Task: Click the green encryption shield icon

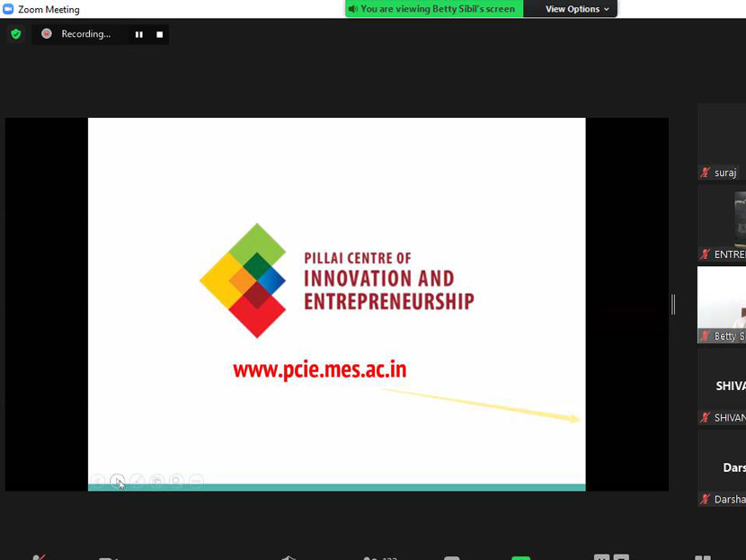Action: (15, 34)
